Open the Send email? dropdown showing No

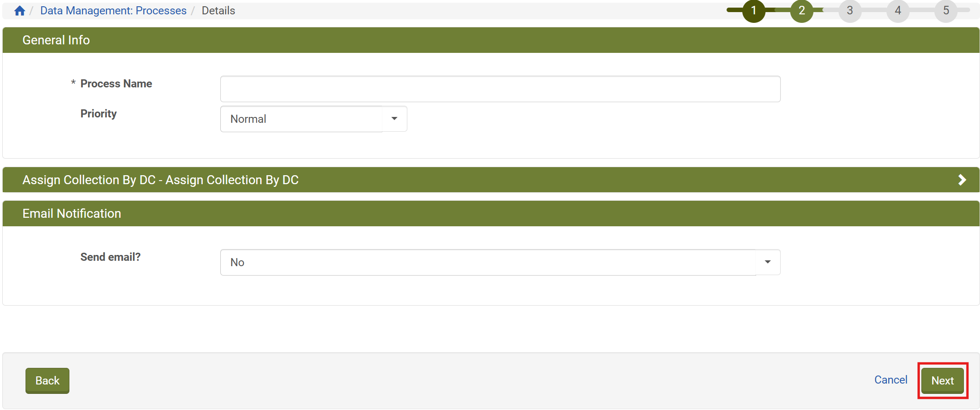click(x=488, y=263)
